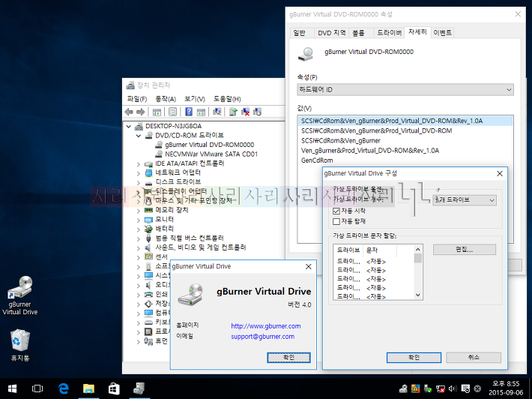Click the uninstall device toolbar icon with red X

(x=245, y=112)
